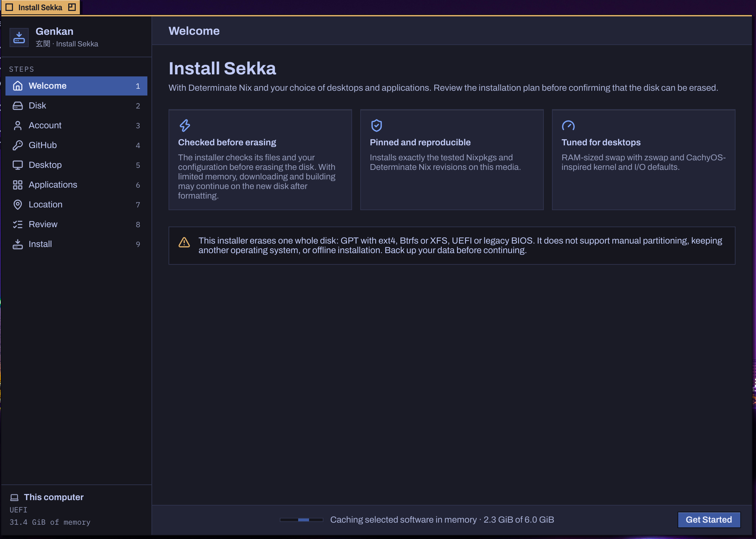The width and height of the screenshot is (756, 539).
Task: Click the Caching selected software in memory status
Action: tap(442, 520)
